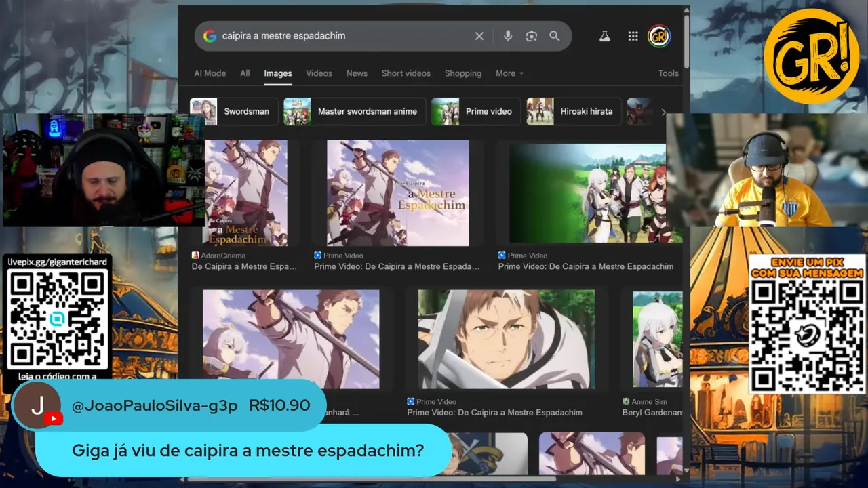Open Google Lens image search icon

pyautogui.click(x=531, y=36)
